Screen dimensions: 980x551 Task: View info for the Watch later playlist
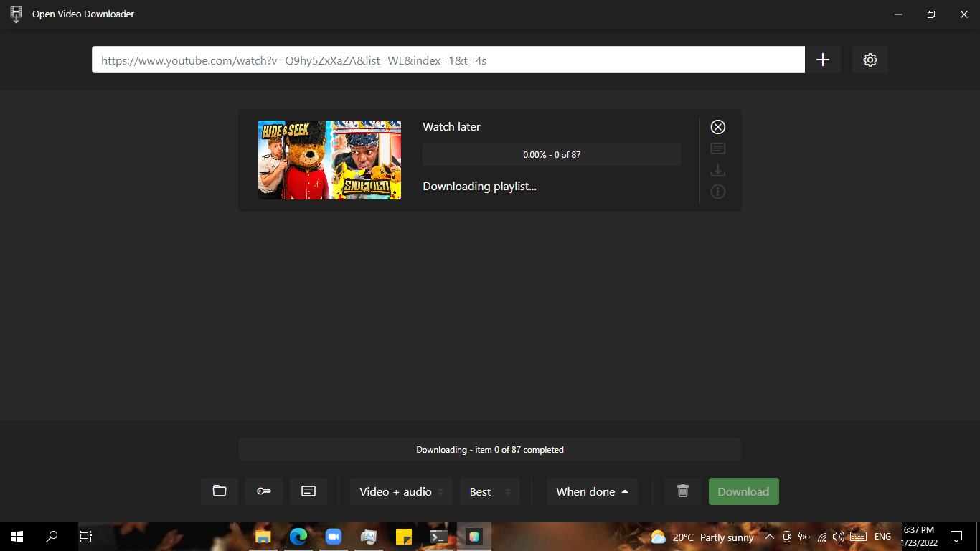click(x=717, y=192)
